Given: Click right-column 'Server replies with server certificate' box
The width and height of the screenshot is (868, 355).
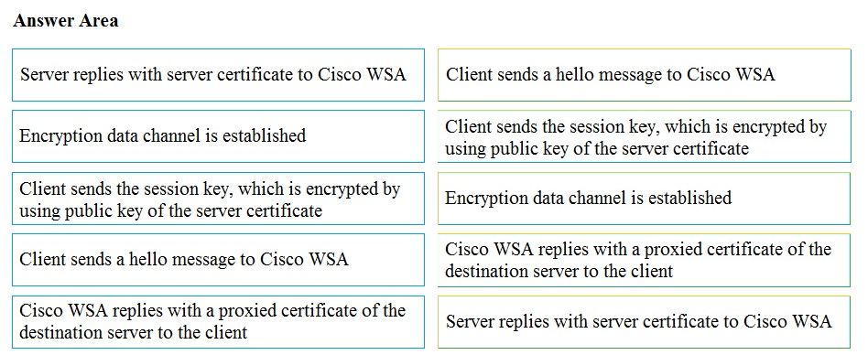Looking at the screenshot, I should [x=645, y=322].
